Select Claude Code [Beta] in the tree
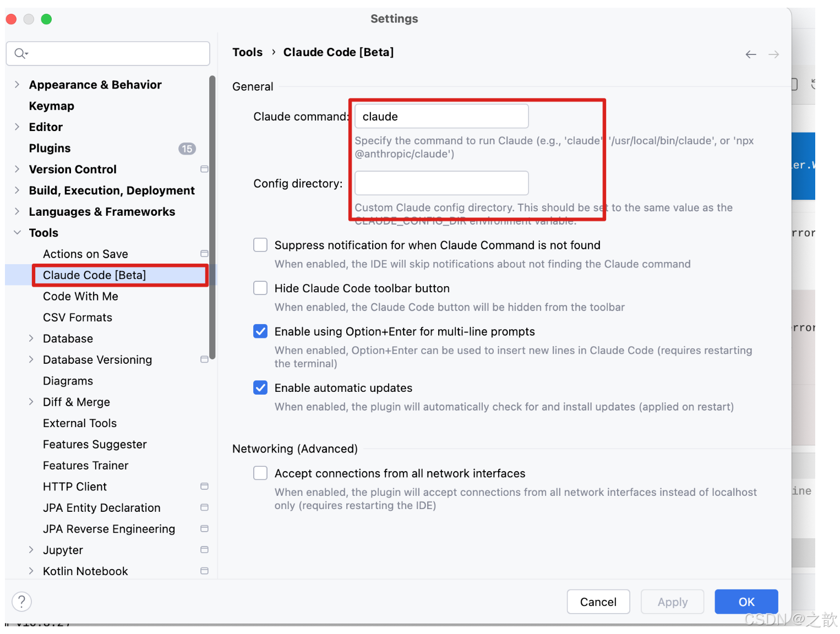 tap(94, 275)
